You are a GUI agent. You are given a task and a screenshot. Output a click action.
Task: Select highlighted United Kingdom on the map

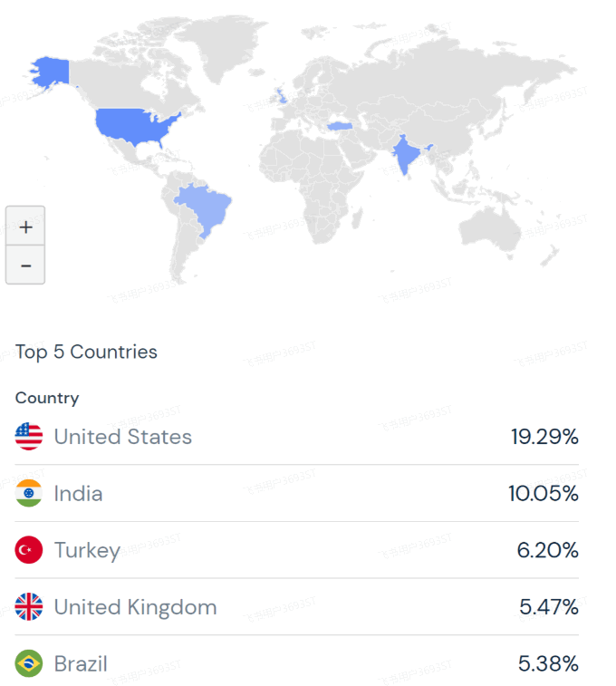[x=282, y=96]
